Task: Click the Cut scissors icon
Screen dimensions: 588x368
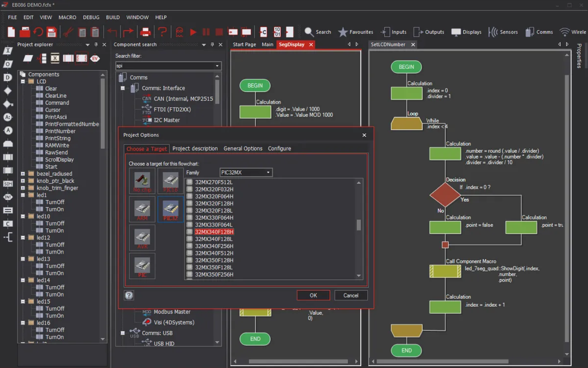Action: pyautogui.click(x=68, y=32)
